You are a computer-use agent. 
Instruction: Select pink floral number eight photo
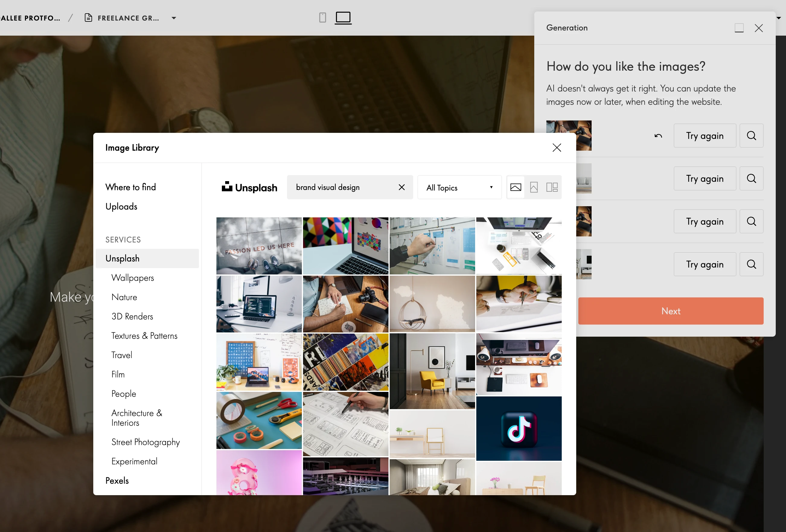pos(259,473)
